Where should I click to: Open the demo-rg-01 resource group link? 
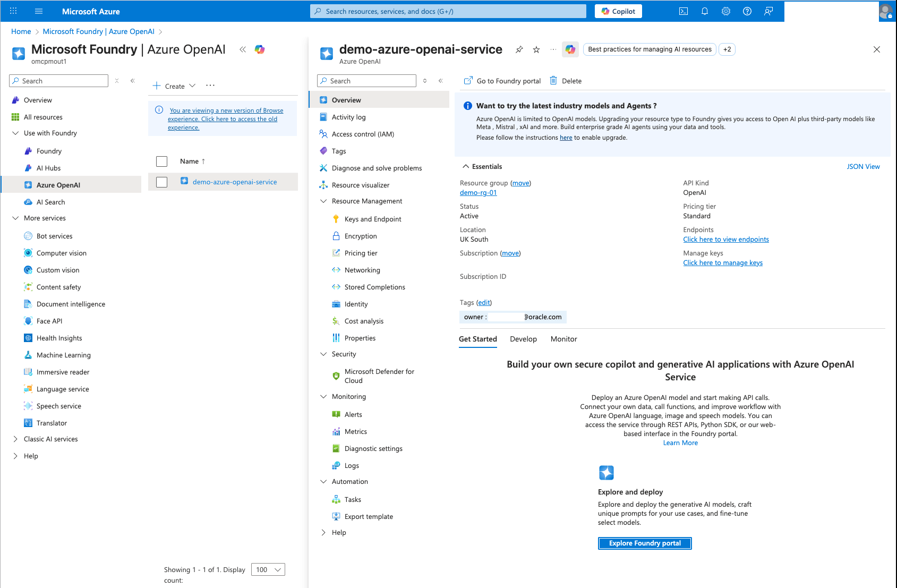click(x=479, y=193)
